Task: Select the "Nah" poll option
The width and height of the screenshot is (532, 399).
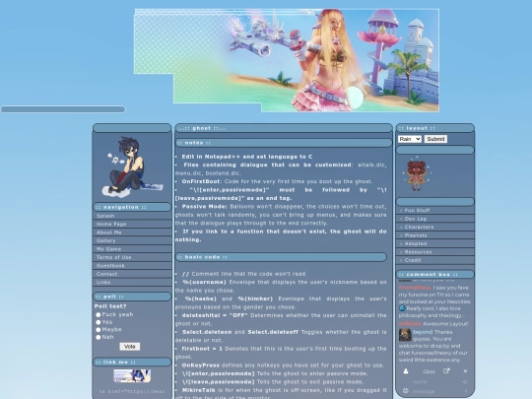Action: point(99,337)
